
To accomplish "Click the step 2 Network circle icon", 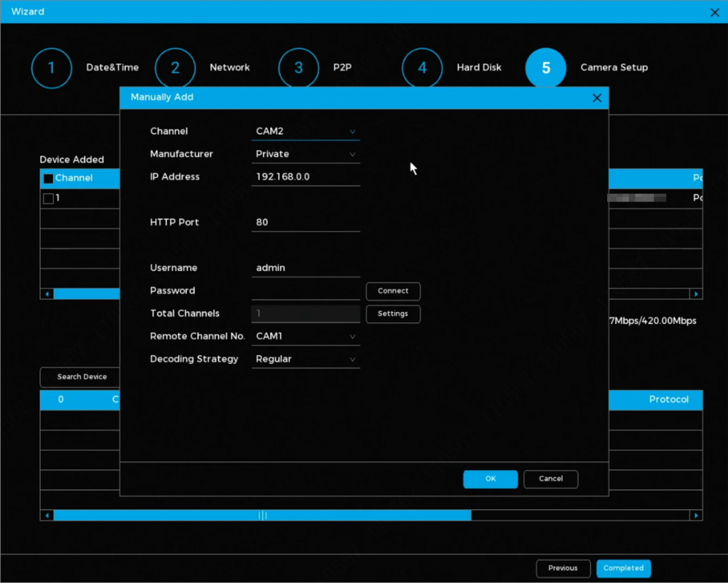I will (175, 68).
